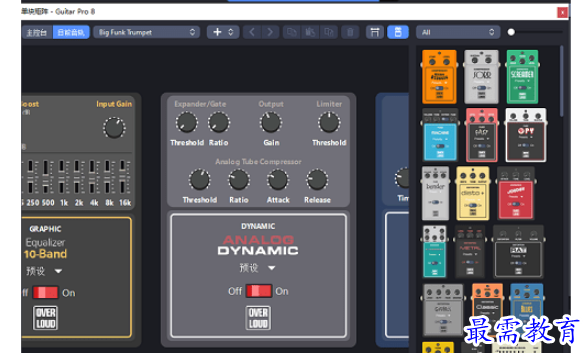This screenshot has height=362, width=588.
Task: Open the Equalizer 预设 preset dropdown
Action: click(44, 271)
